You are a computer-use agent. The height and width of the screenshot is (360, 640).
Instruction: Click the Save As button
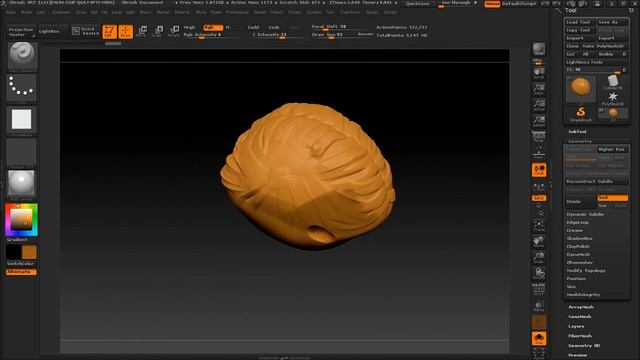pyautogui.click(x=612, y=22)
